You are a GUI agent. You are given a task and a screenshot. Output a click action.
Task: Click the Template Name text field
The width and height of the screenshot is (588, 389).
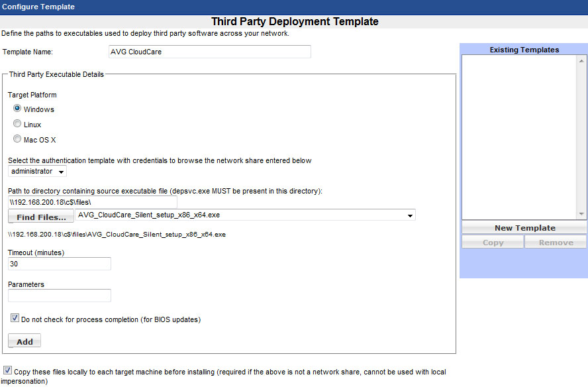pyautogui.click(x=209, y=52)
